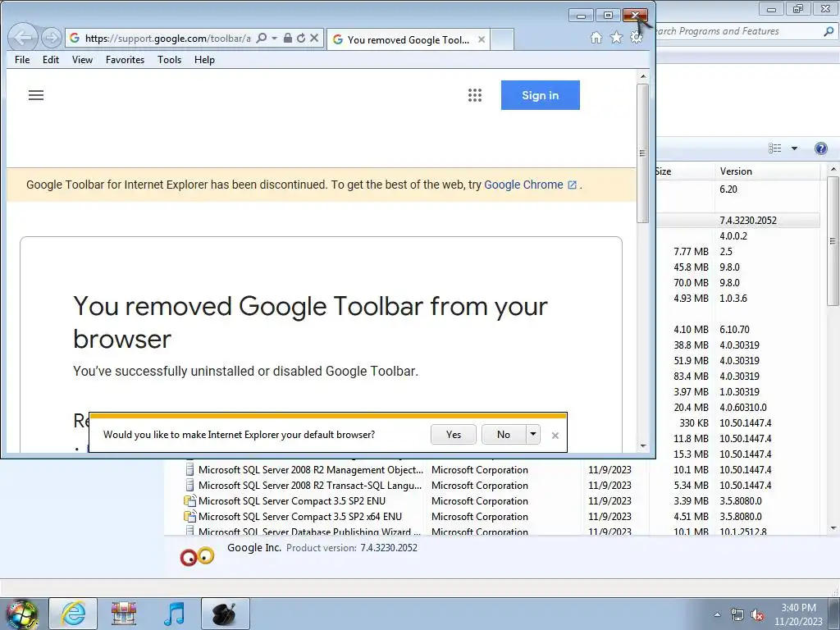Select the 'You removed Google Tool...' tab
This screenshot has height=630, width=840.
pos(409,39)
